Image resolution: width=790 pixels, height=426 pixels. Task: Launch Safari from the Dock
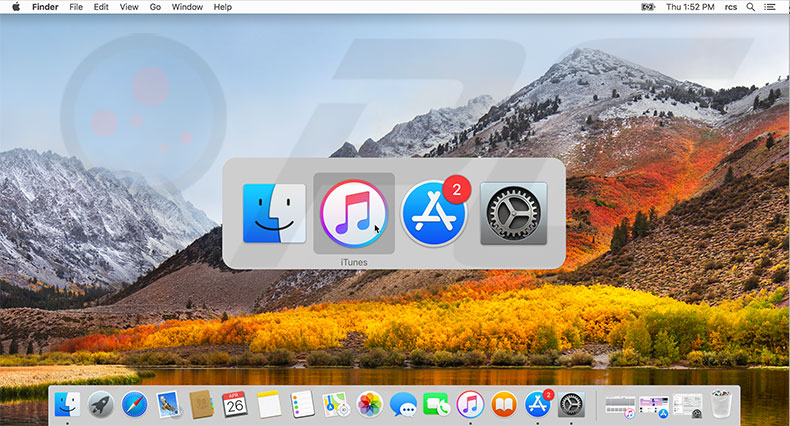point(134,405)
